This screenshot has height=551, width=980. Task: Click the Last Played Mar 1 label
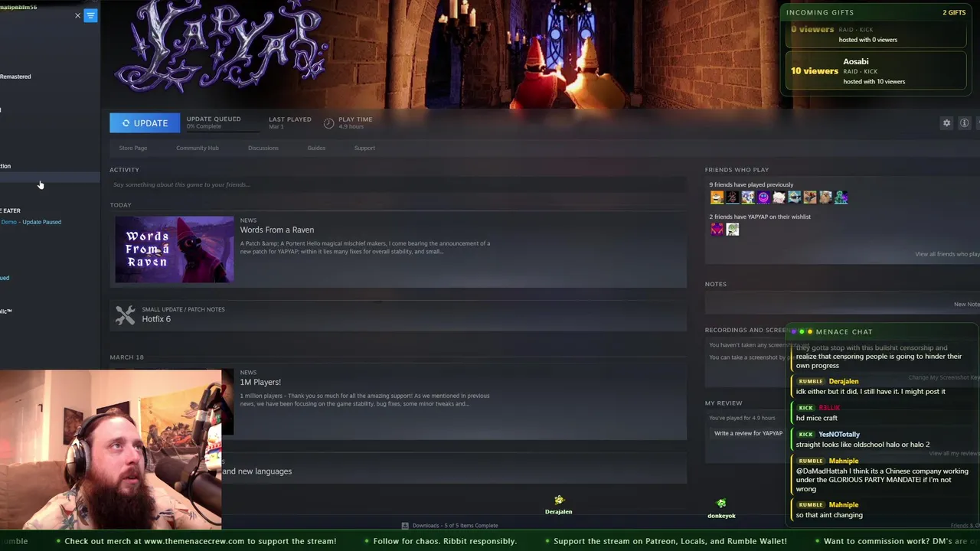289,122
